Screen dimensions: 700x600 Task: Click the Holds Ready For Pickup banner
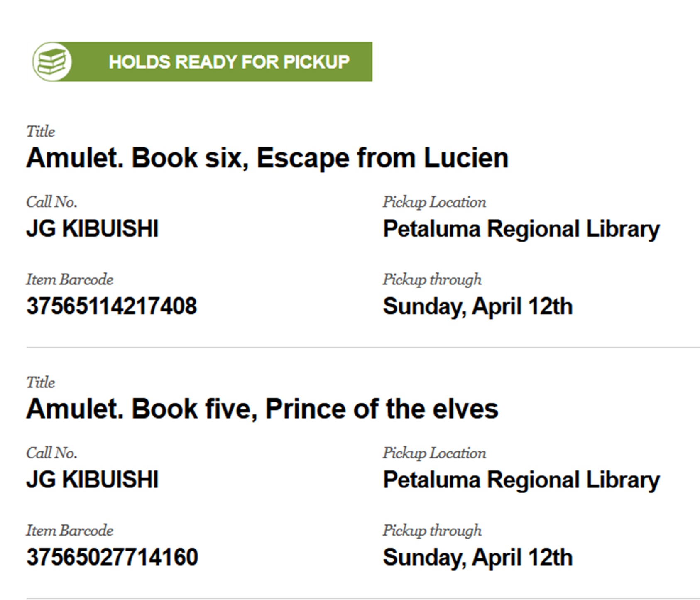(228, 62)
